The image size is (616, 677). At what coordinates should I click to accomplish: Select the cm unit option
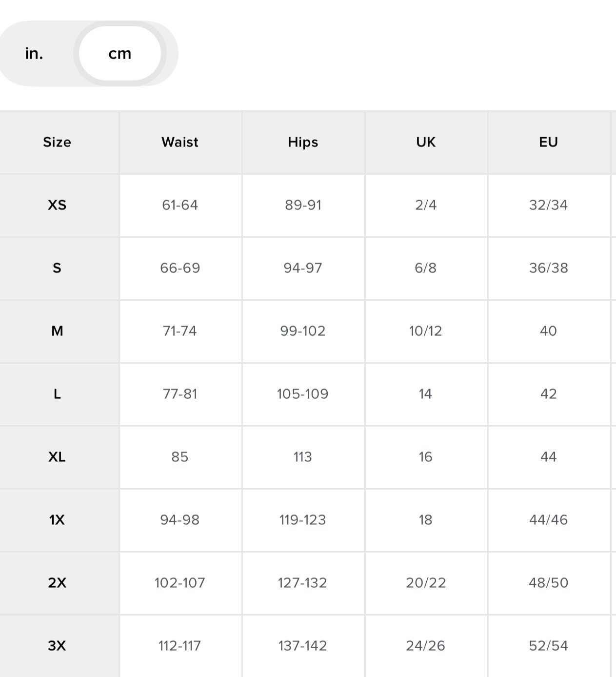(120, 54)
